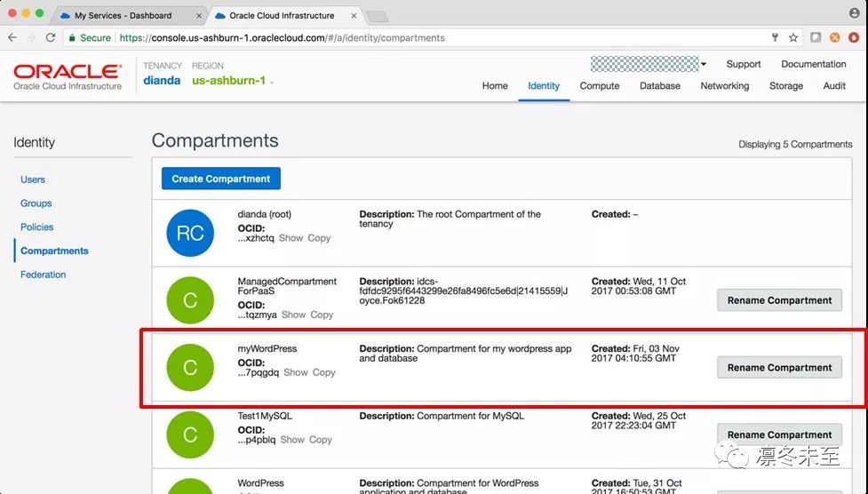Open Chrome profile icon at top right

click(854, 12)
